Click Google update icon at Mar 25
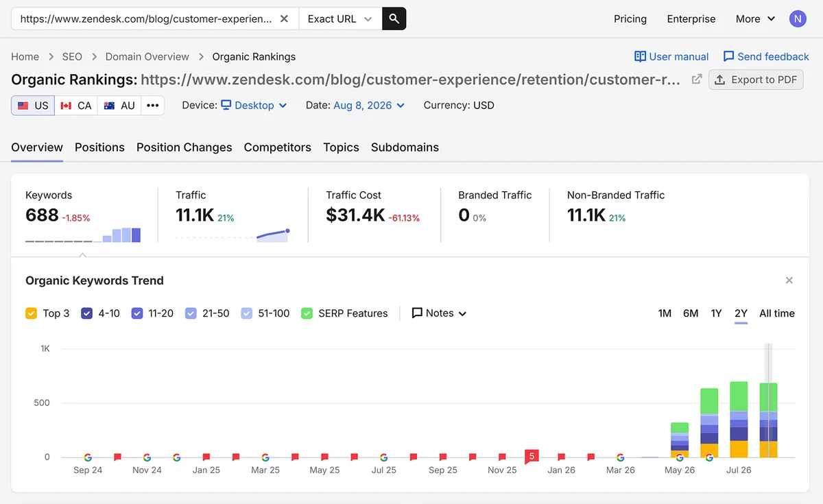 click(x=265, y=457)
